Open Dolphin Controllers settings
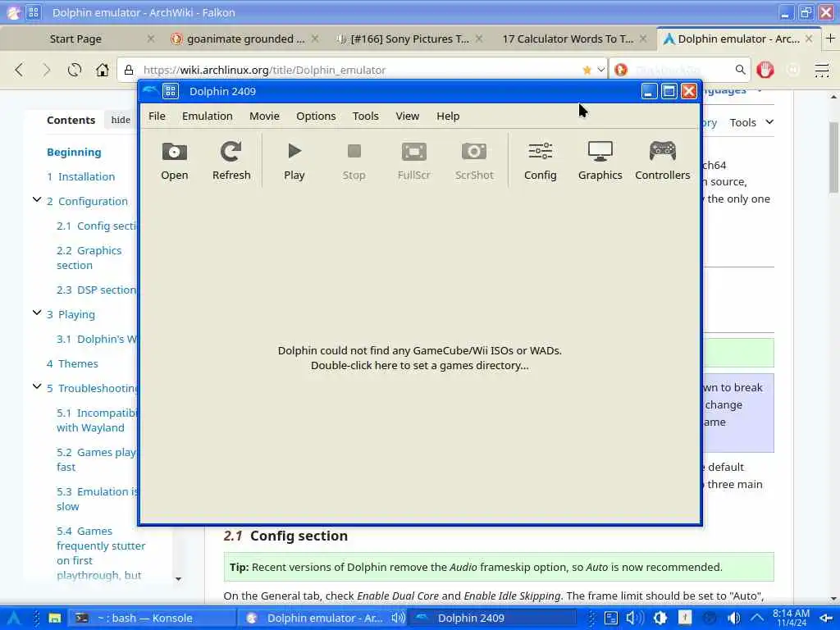This screenshot has width=840, height=630. (x=662, y=161)
